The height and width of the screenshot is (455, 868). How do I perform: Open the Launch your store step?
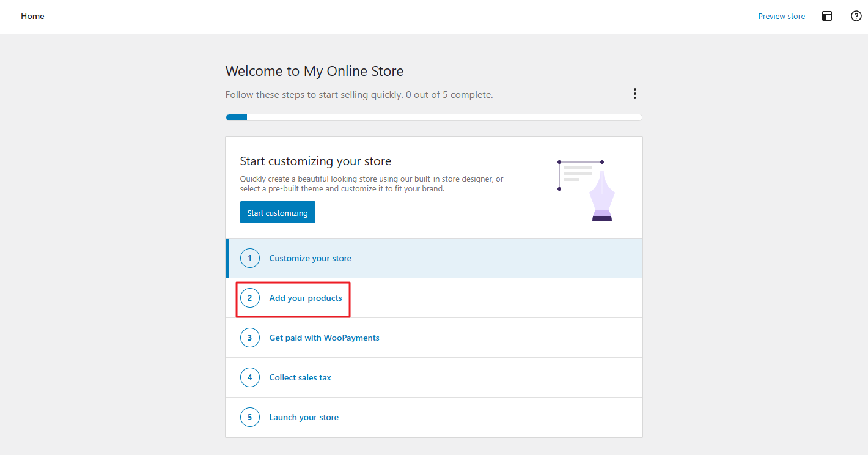click(x=434, y=417)
